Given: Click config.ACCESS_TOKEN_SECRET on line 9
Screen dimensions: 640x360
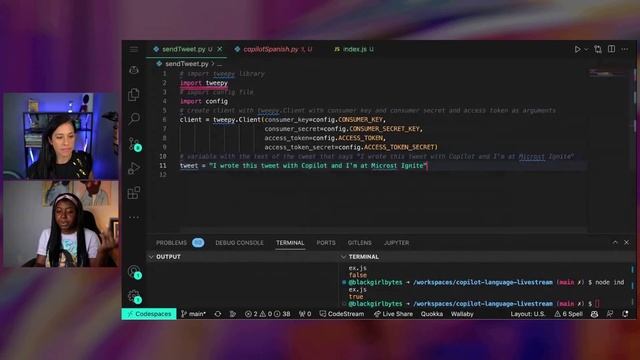Looking at the screenshot, I should pyautogui.click(x=387, y=147).
